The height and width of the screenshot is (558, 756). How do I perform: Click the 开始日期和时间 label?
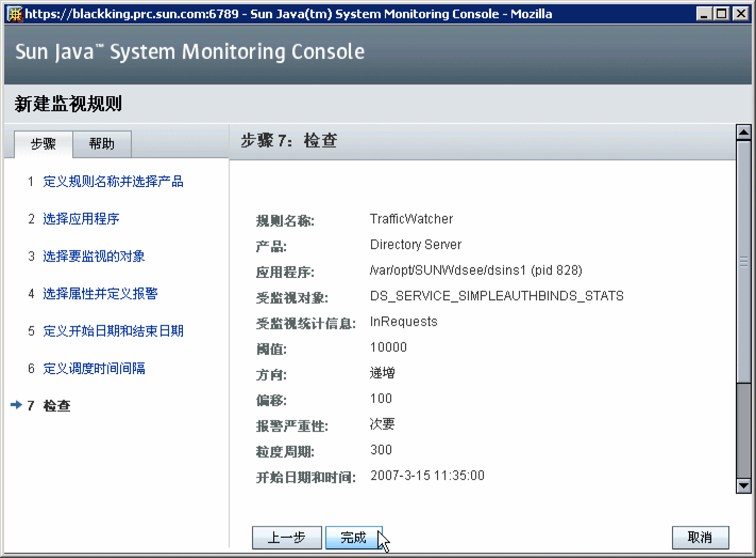[x=306, y=477]
